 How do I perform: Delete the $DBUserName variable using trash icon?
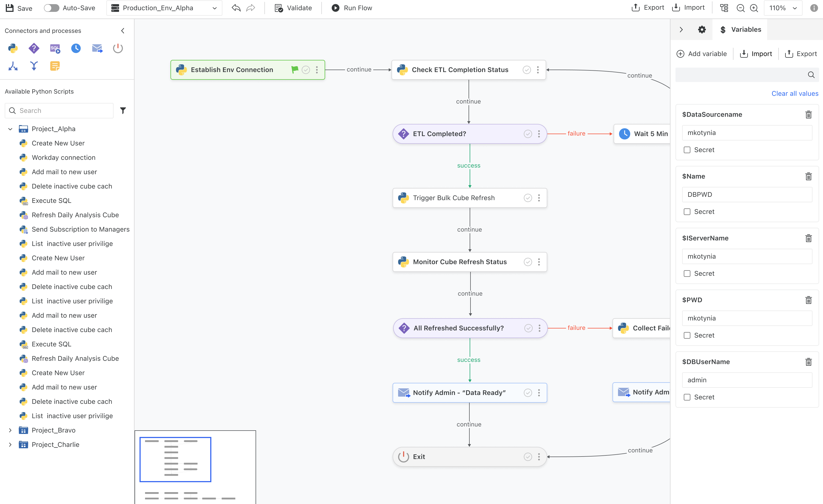808,362
